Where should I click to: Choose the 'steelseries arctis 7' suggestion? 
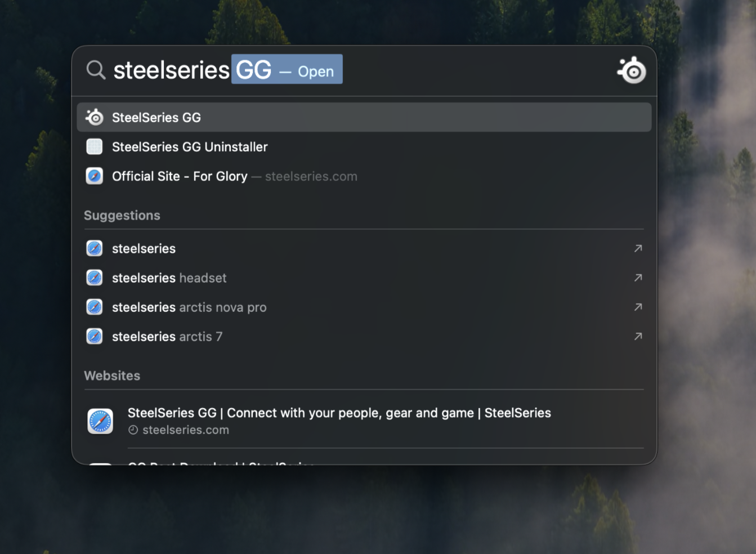click(x=364, y=336)
